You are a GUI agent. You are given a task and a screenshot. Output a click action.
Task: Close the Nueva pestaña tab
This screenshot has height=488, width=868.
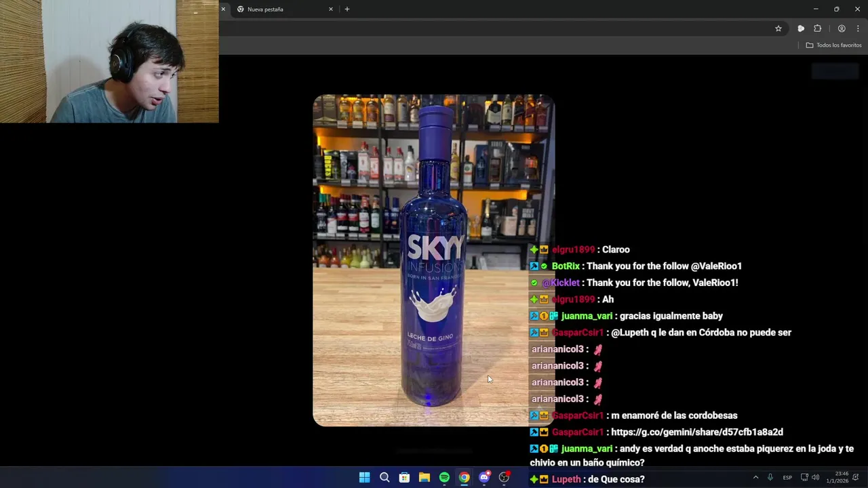(x=331, y=9)
